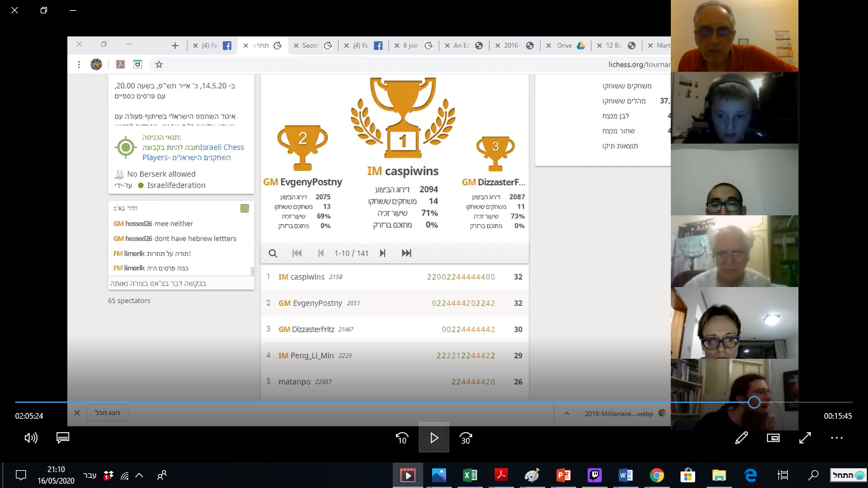Open Task View on taskbar
The image size is (868, 488).
(783, 475)
